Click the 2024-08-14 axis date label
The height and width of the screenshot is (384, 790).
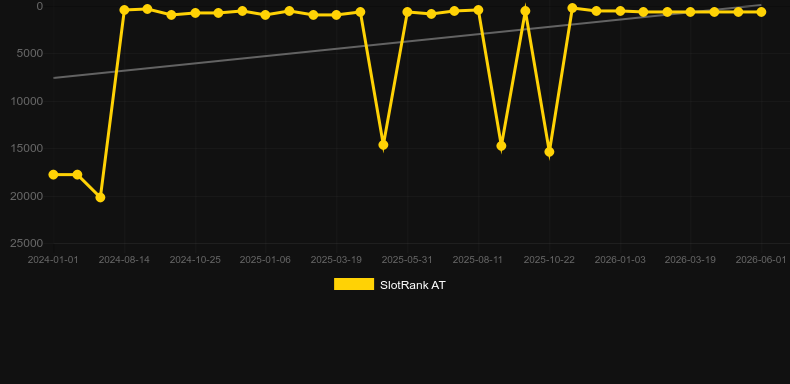click(124, 260)
